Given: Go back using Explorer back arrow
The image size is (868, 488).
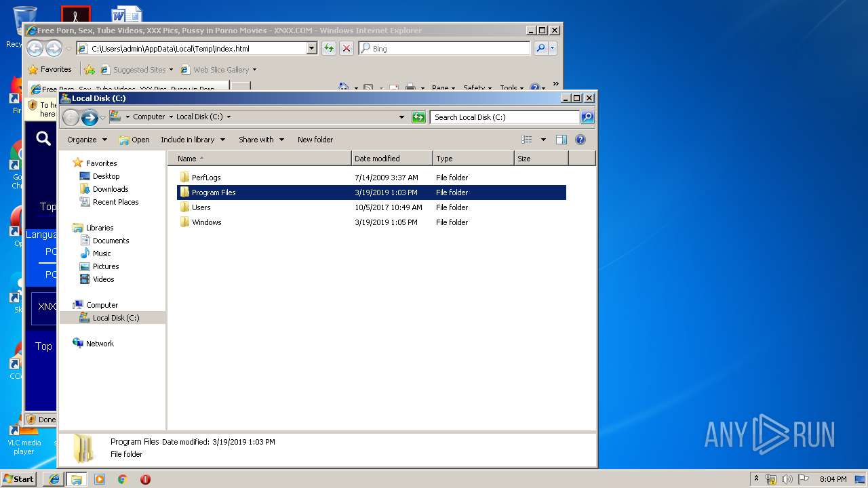Looking at the screenshot, I should pos(71,117).
